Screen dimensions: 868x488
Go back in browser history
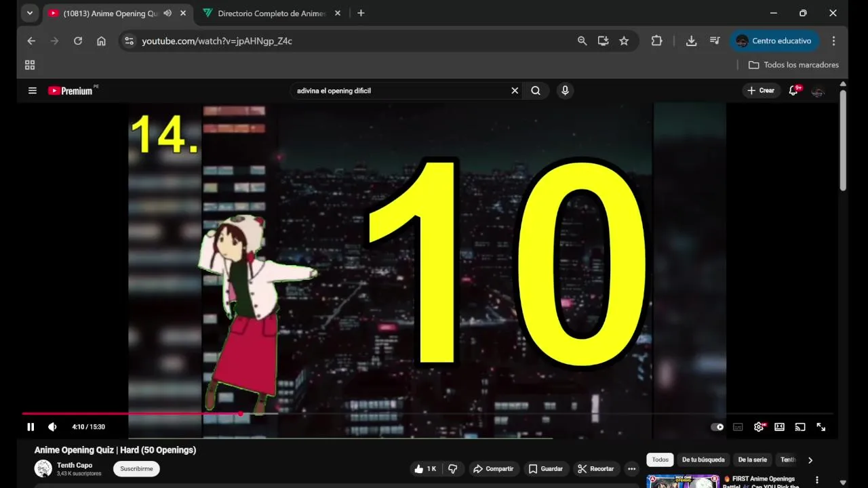pos(31,41)
